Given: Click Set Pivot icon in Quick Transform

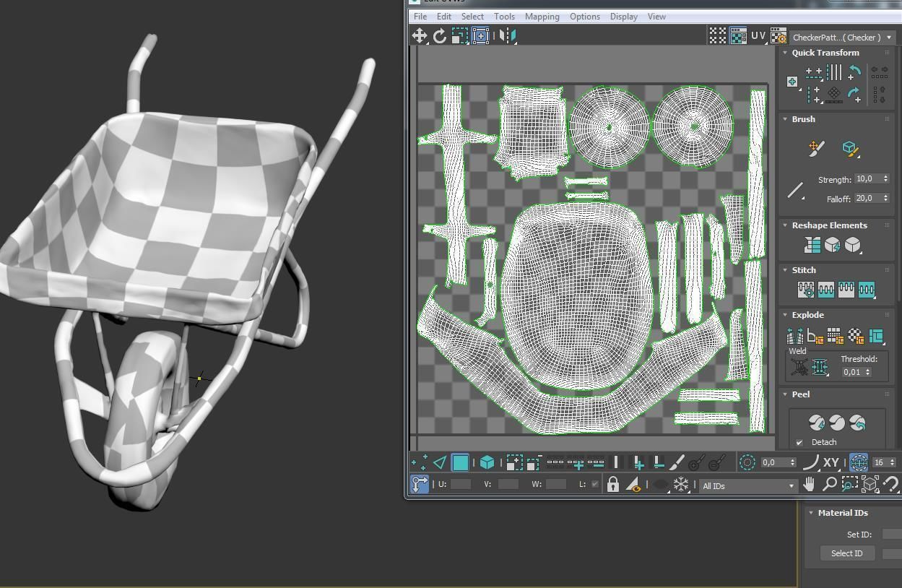Looking at the screenshot, I should pyautogui.click(x=793, y=82).
